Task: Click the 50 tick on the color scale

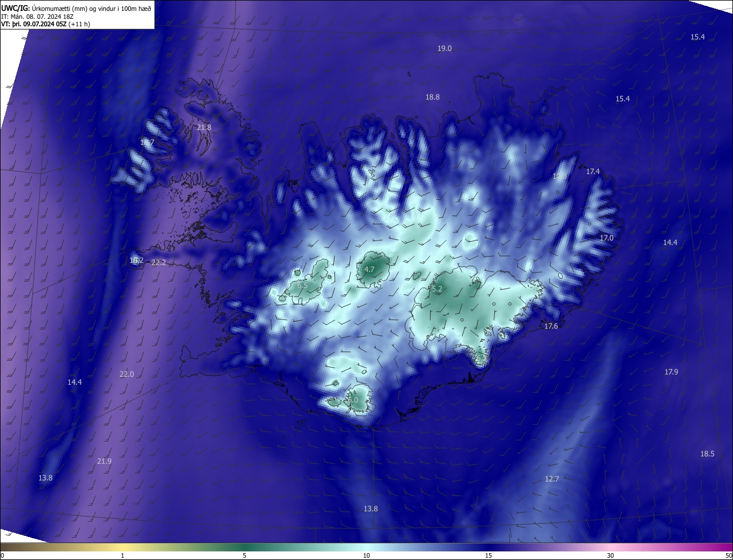Action: (728, 555)
